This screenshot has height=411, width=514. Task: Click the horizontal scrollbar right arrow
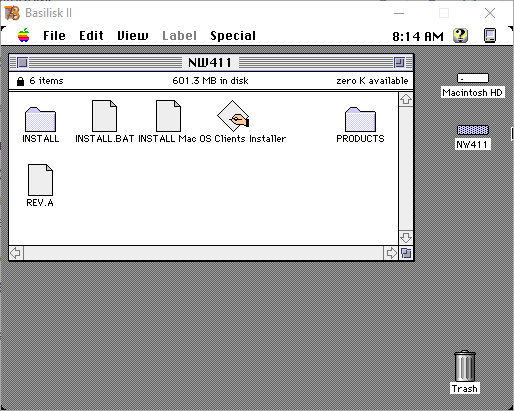coord(391,253)
